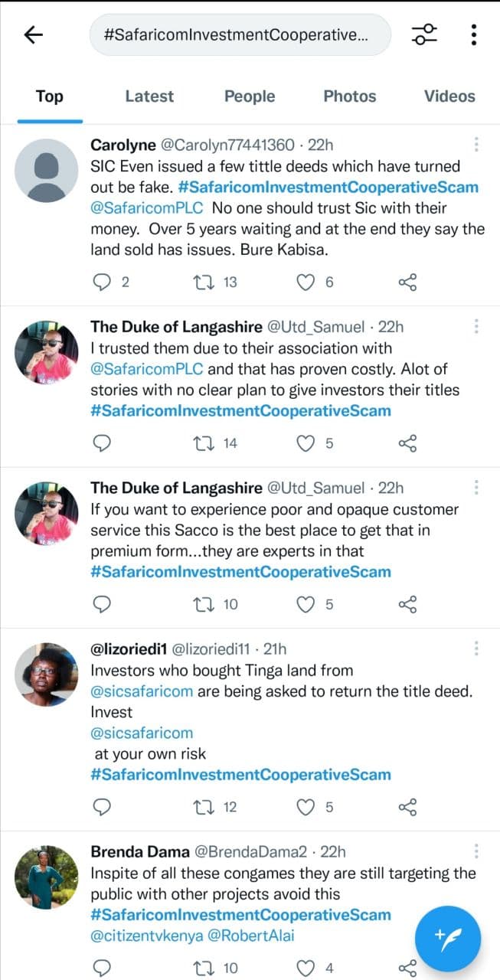Viewport: 500px width, 980px height.
Task: Open the @citizentvkenya mention link
Action: (140, 935)
